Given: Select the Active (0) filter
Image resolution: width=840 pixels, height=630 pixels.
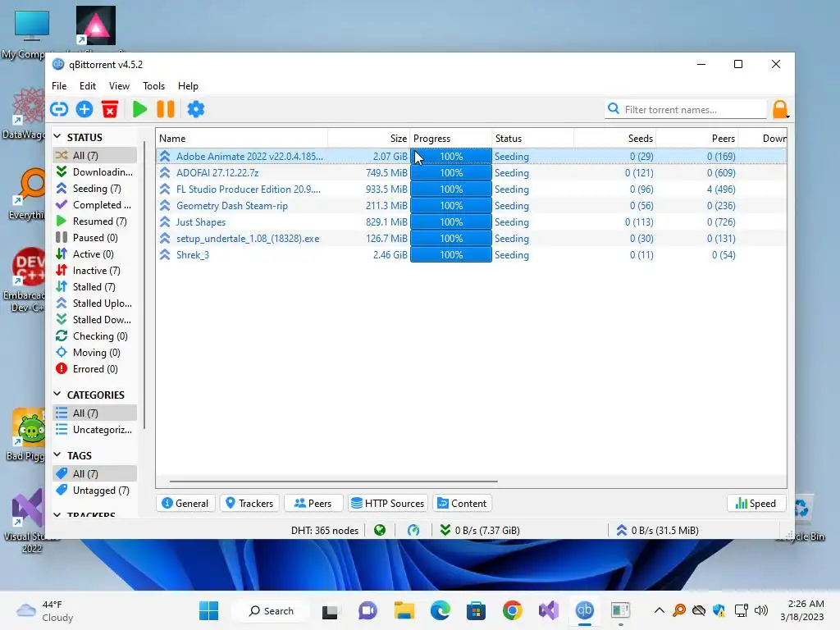Looking at the screenshot, I should pos(95,254).
